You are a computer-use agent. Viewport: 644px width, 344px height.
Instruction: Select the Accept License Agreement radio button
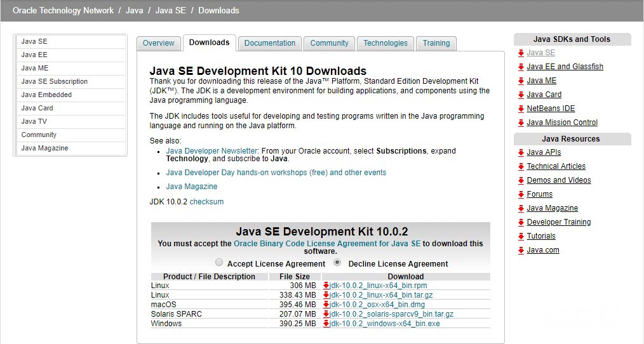219,263
